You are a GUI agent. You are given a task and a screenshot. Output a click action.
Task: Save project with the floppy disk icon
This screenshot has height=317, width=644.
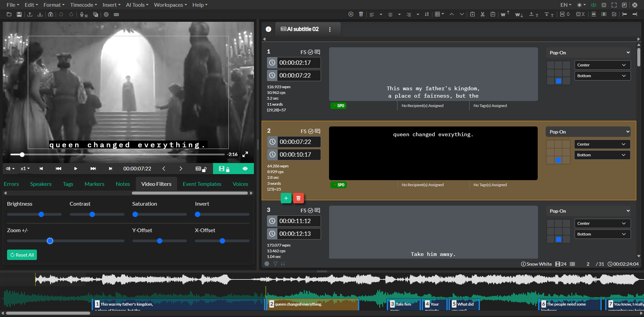19,14
